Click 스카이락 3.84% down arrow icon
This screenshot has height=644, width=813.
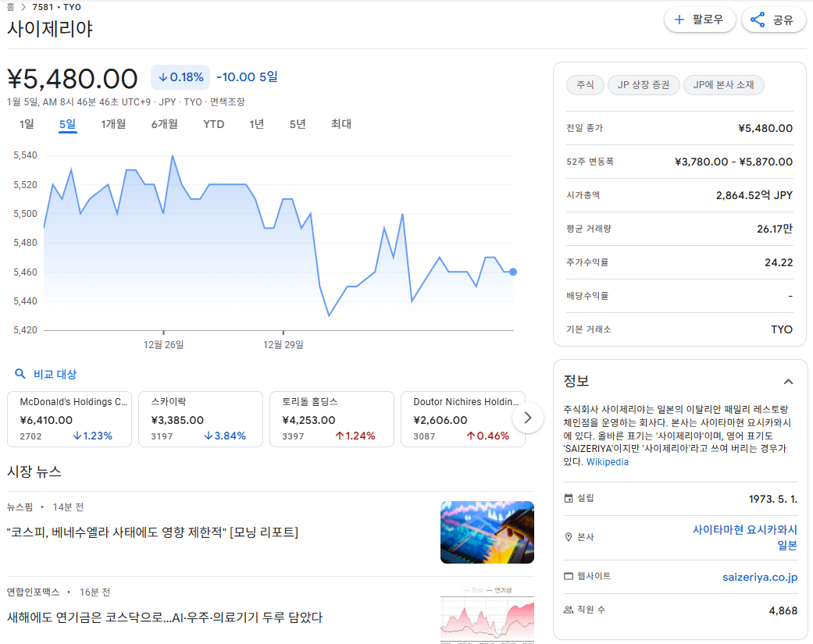point(209,436)
